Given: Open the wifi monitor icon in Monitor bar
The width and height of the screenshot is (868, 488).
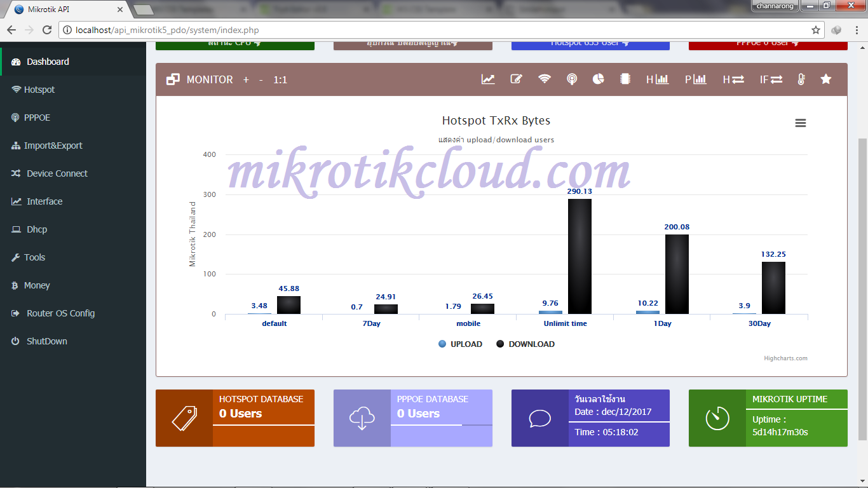Looking at the screenshot, I should click(545, 79).
